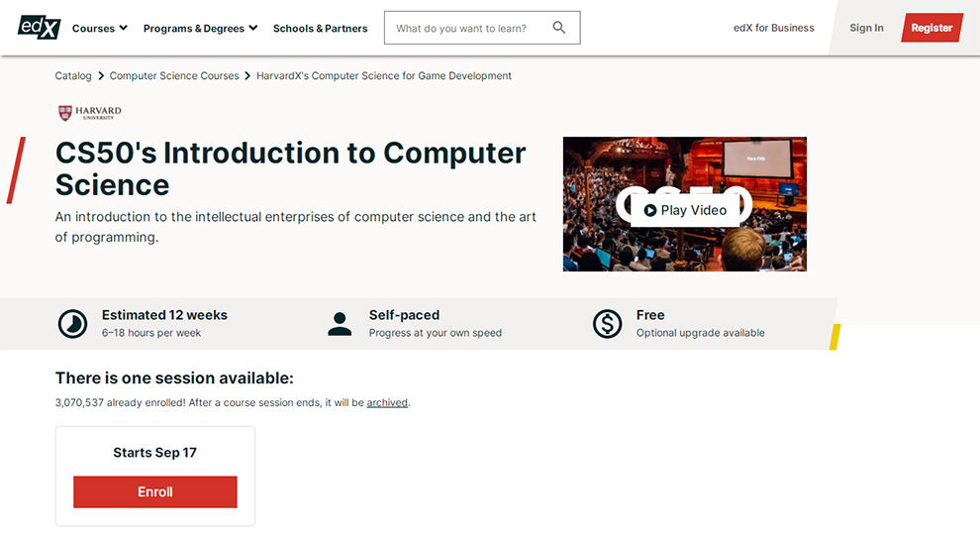Expand the Courses dropdown menu
The image size is (980, 535).
pyautogui.click(x=99, y=28)
